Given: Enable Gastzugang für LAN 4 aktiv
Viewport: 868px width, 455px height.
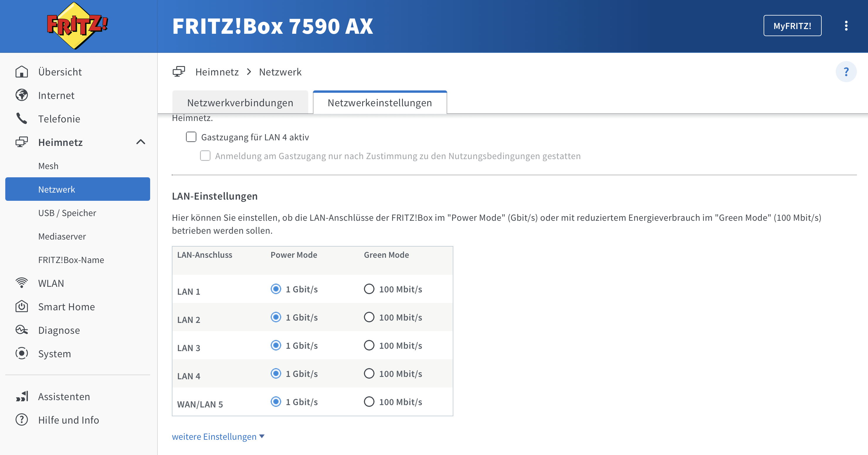Looking at the screenshot, I should [191, 137].
